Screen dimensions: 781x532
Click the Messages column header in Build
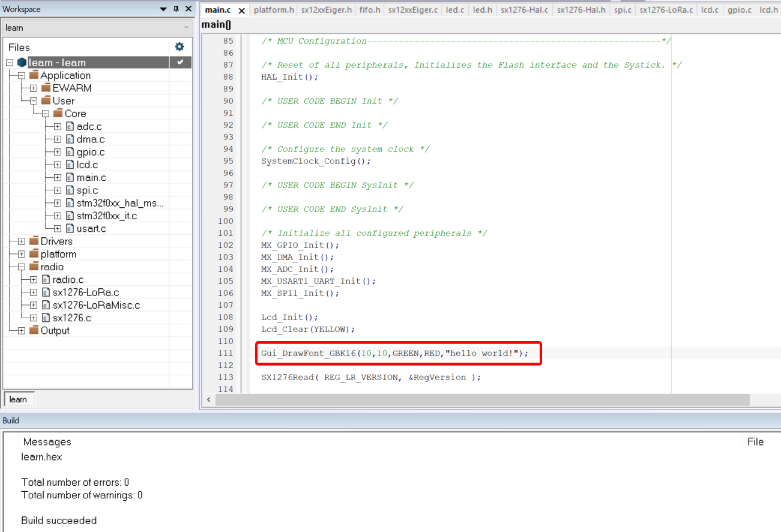coord(47,442)
